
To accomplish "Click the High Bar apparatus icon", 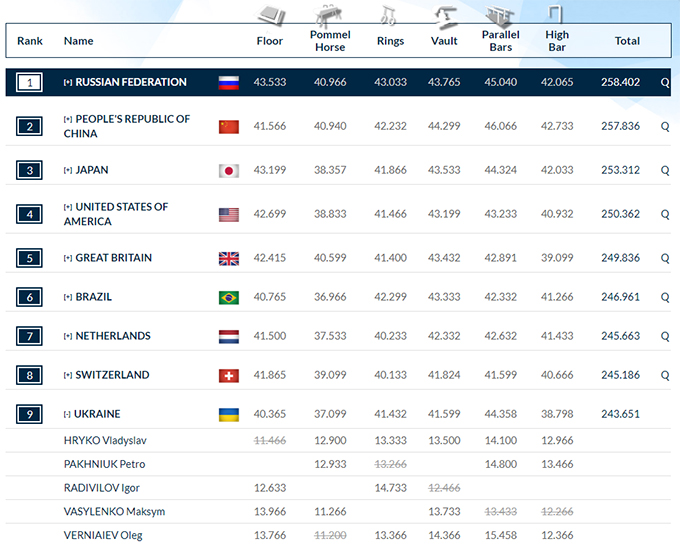I will pyautogui.click(x=557, y=14).
